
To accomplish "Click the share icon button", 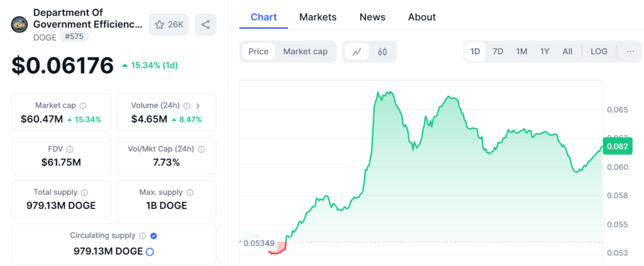I will (x=206, y=25).
